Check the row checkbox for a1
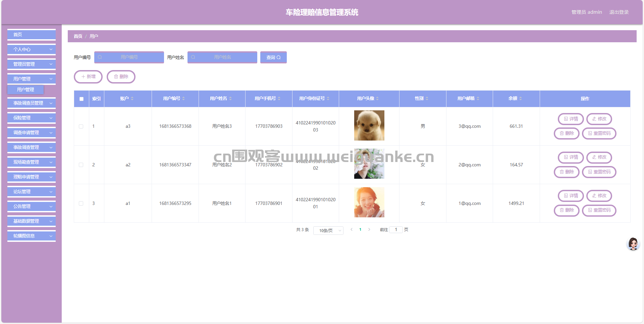 81,204
